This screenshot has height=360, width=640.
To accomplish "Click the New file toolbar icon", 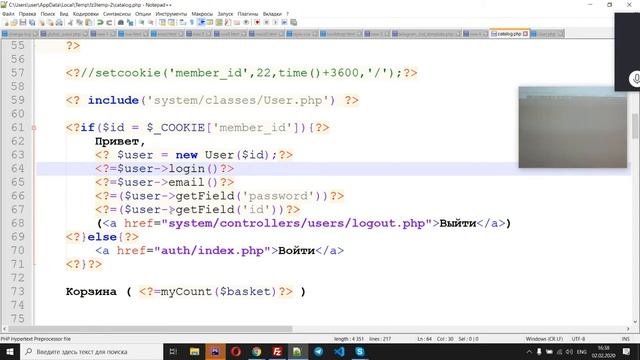I will pyautogui.click(x=6, y=22).
